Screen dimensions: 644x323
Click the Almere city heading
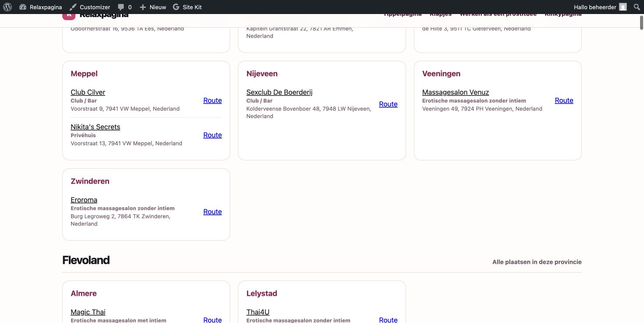tap(83, 293)
